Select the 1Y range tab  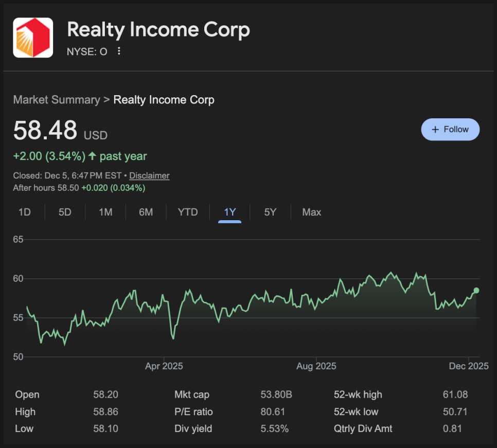pyautogui.click(x=230, y=212)
